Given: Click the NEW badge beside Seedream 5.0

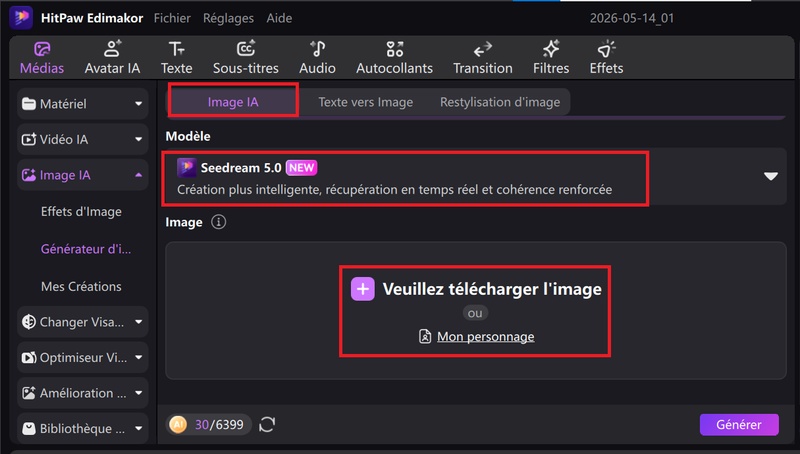Looking at the screenshot, I should 302,168.
